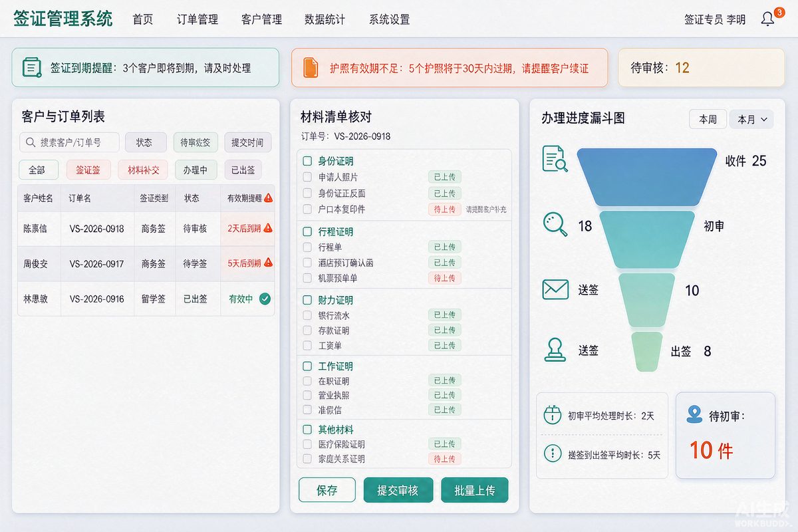Click the 留学签 cell in the table
This screenshot has width=798, height=532.
pyautogui.click(x=154, y=299)
